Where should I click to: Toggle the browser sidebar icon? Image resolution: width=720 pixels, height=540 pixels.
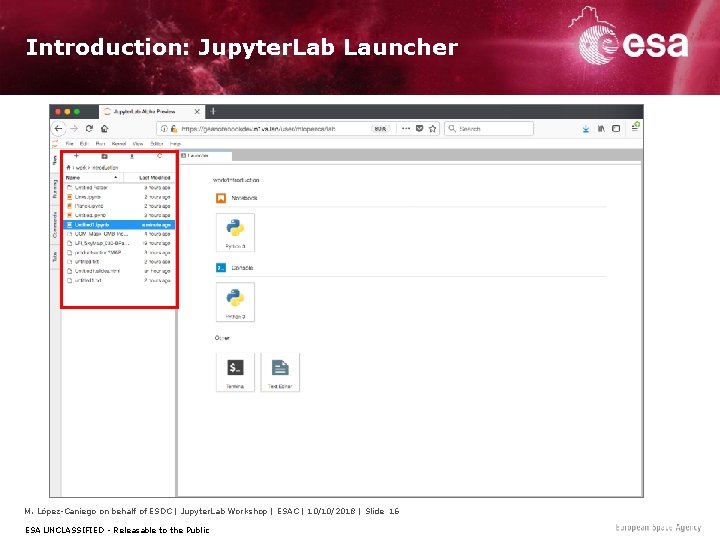pos(616,129)
